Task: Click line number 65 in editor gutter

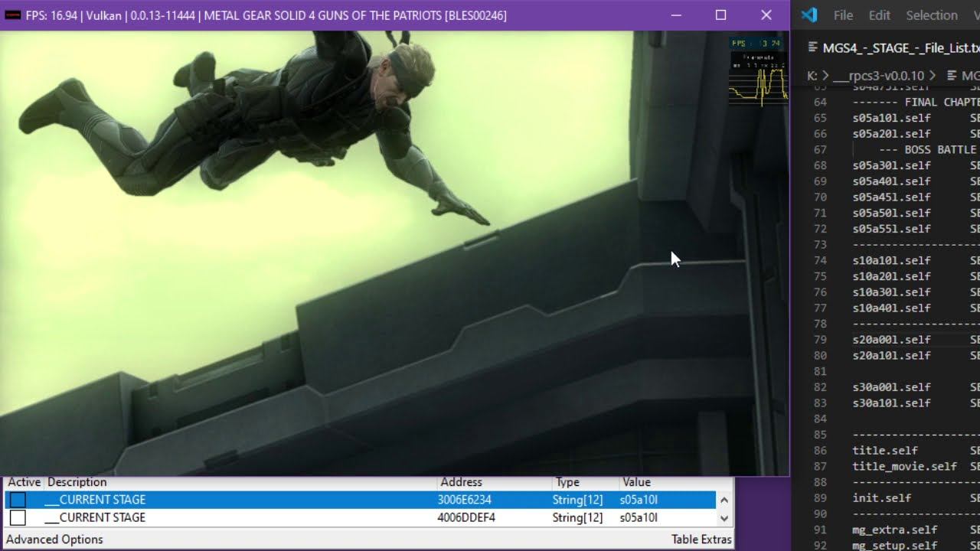Action: 820,118
